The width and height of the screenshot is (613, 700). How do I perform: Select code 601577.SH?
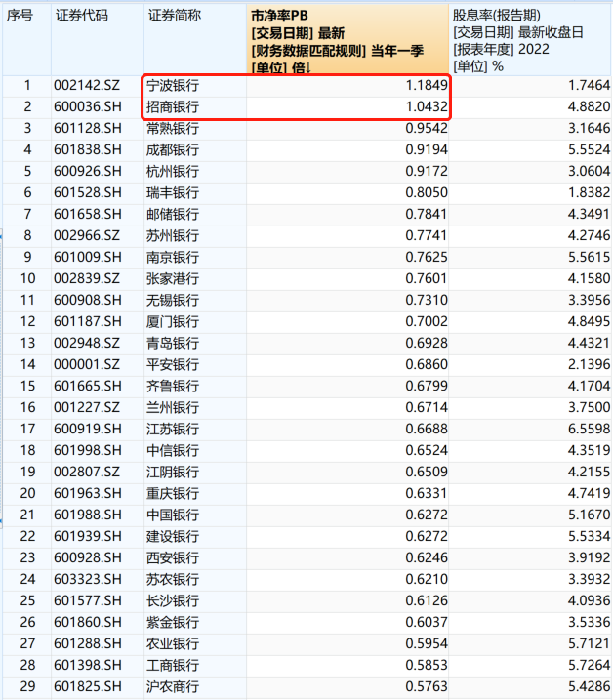click(88, 600)
